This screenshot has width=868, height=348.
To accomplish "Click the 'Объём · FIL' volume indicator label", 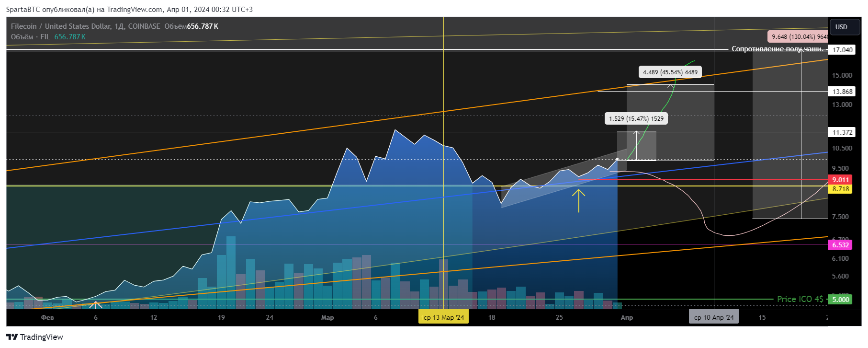I will click(30, 37).
